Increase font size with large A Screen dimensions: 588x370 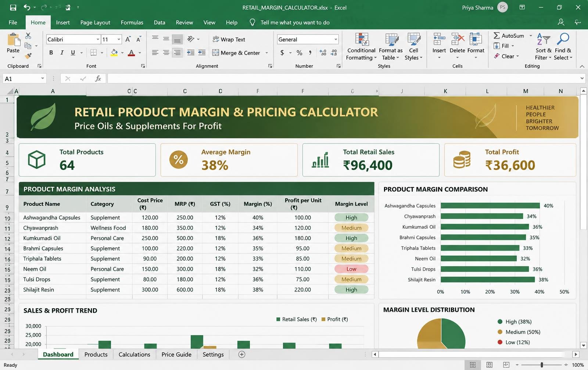click(128, 39)
